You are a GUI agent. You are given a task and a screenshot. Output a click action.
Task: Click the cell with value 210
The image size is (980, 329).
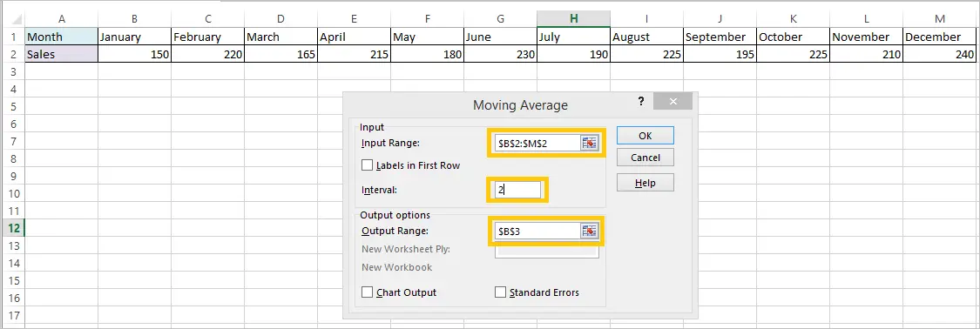click(x=866, y=54)
